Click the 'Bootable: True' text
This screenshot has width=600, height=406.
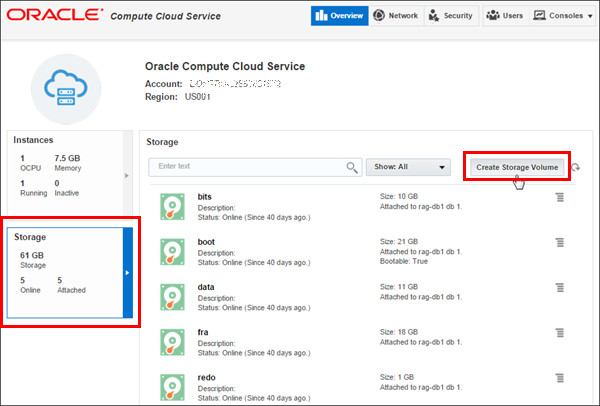pyautogui.click(x=404, y=261)
